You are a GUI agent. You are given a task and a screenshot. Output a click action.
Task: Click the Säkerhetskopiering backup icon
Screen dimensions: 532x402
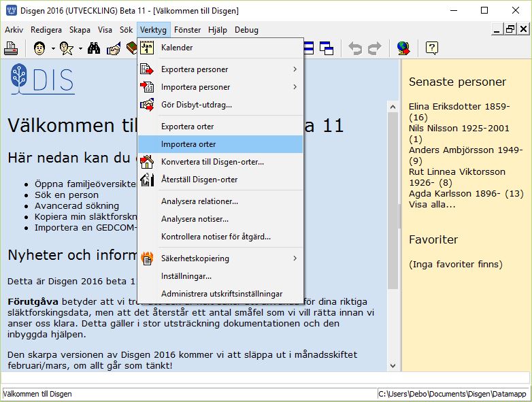pos(147,258)
